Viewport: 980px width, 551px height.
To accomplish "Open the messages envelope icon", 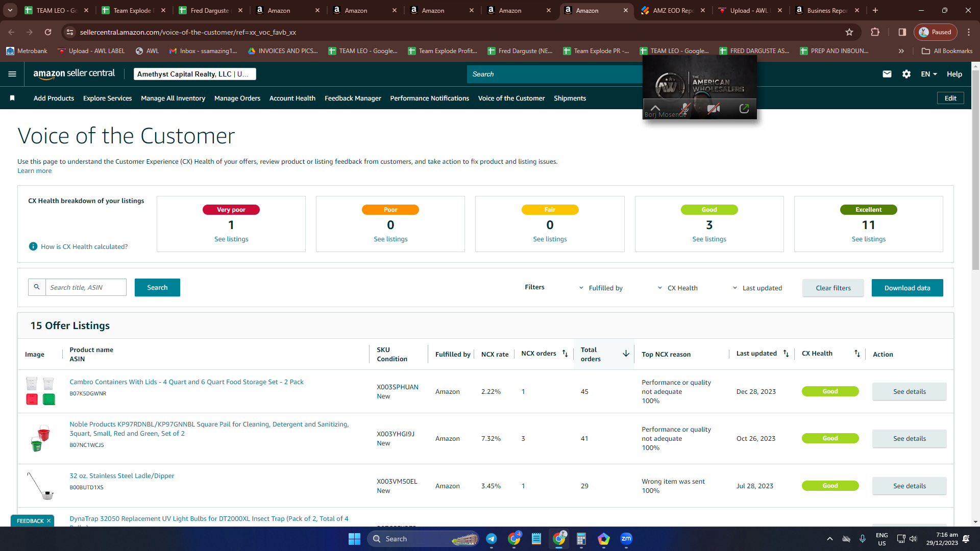I will pyautogui.click(x=887, y=74).
